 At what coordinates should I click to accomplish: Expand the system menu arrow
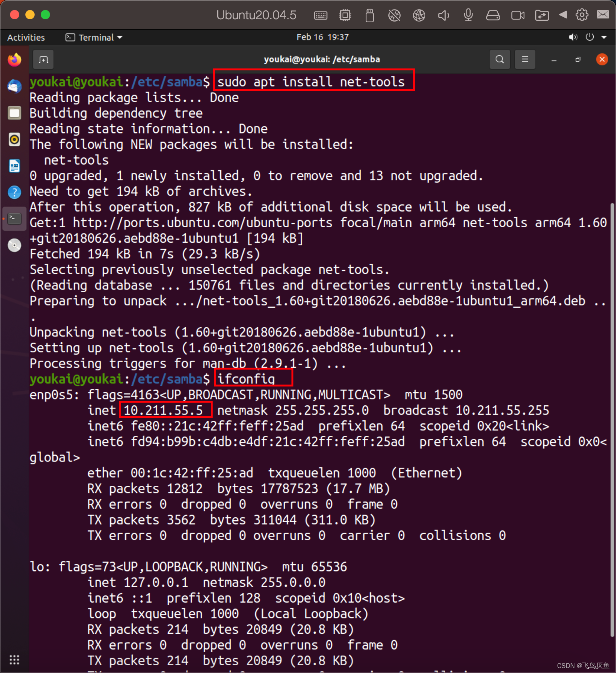[x=604, y=37]
